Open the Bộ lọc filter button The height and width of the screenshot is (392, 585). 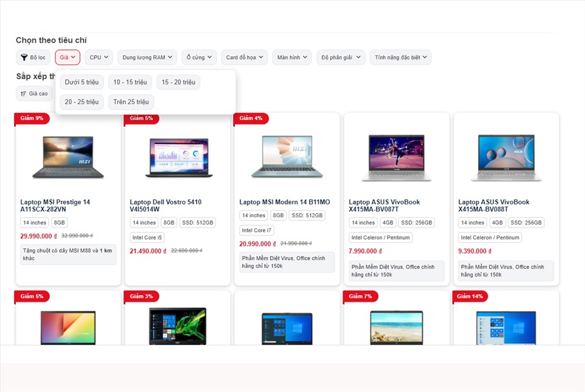click(x=34, y=58)
